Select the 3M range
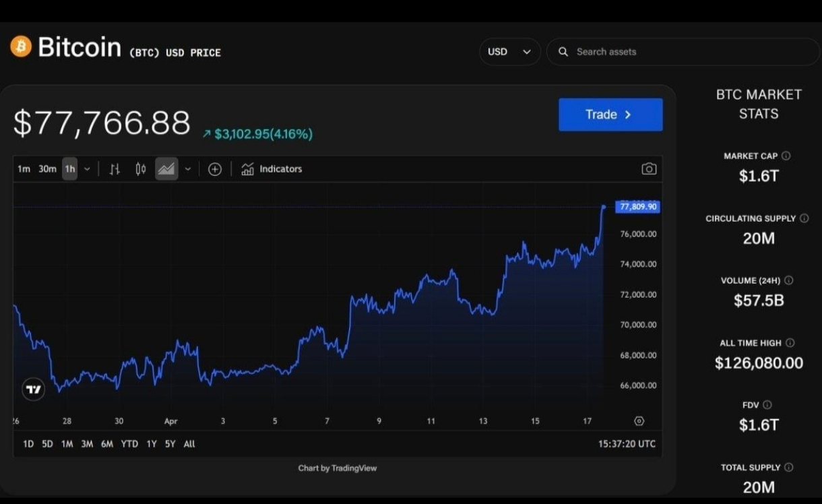Viewport: 822px width, 504px height. tap(87, 444)
